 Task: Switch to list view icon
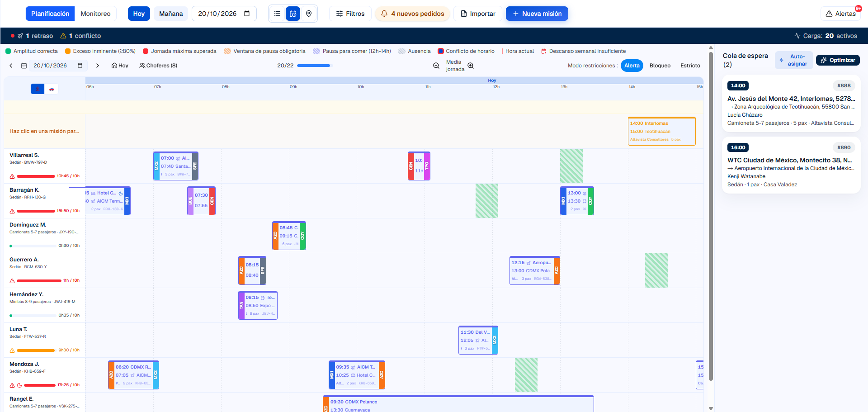coord(277,14)
